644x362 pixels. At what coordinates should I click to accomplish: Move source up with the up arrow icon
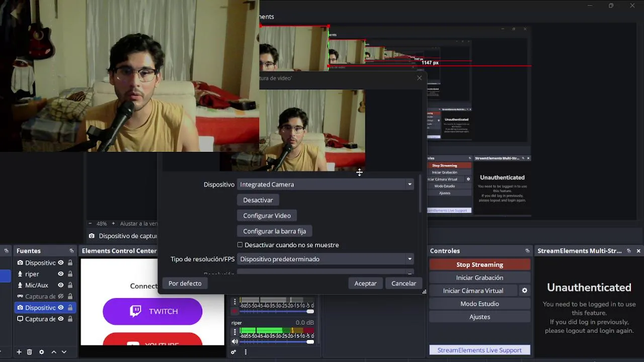tap(54, 352)
